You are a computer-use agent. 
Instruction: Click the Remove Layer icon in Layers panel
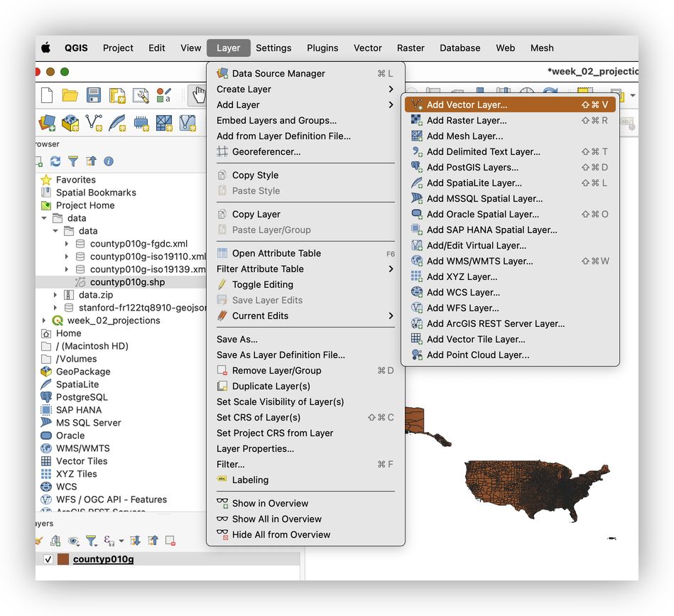(x=170, y=541)
